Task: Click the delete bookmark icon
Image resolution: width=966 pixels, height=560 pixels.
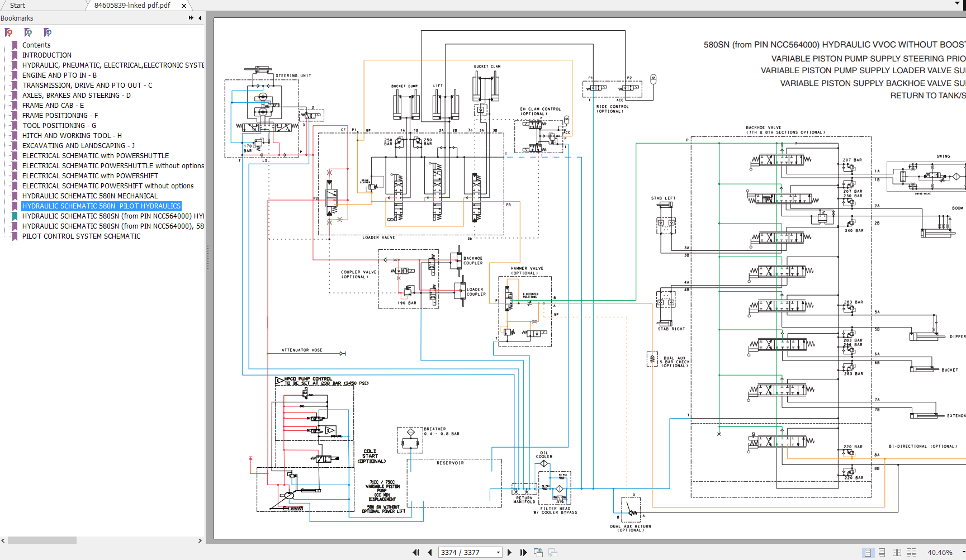Action: (9, 32)
